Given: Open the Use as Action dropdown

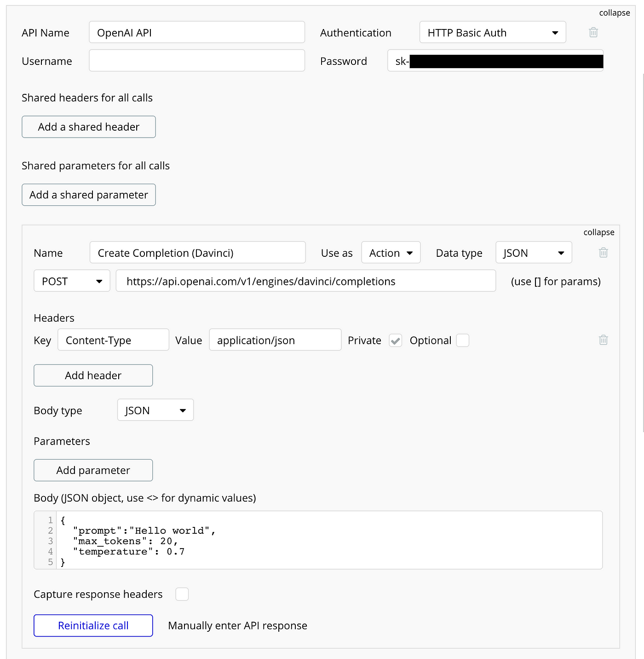Looking at the screenshot, I should tap(391, 253).
